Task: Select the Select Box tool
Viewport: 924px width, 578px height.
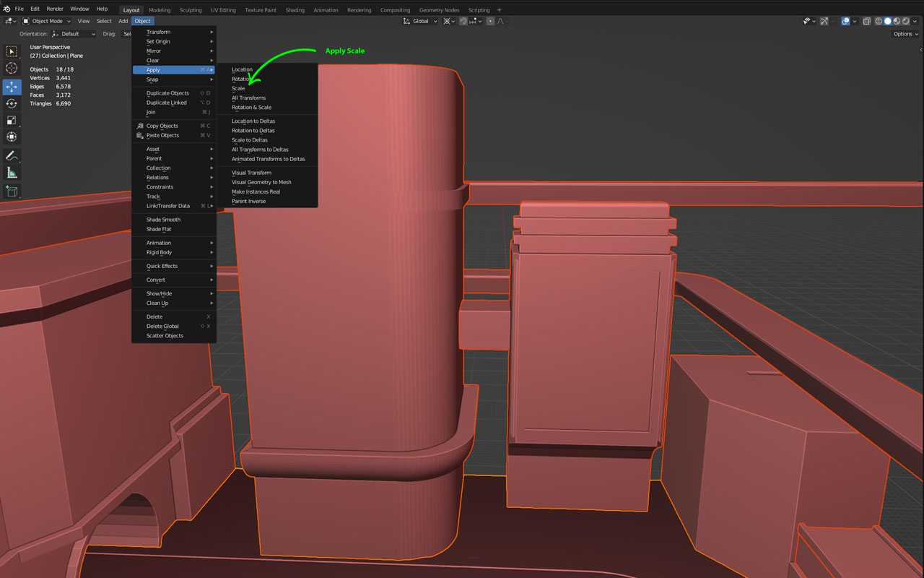Action: [12, 52]
